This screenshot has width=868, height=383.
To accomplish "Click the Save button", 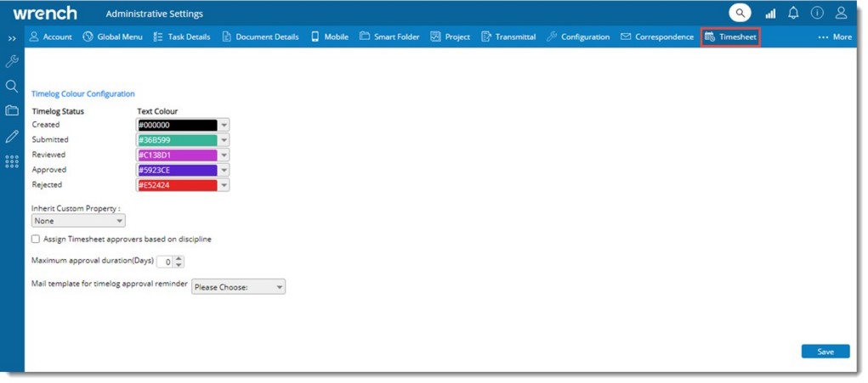I will [825, 352].
